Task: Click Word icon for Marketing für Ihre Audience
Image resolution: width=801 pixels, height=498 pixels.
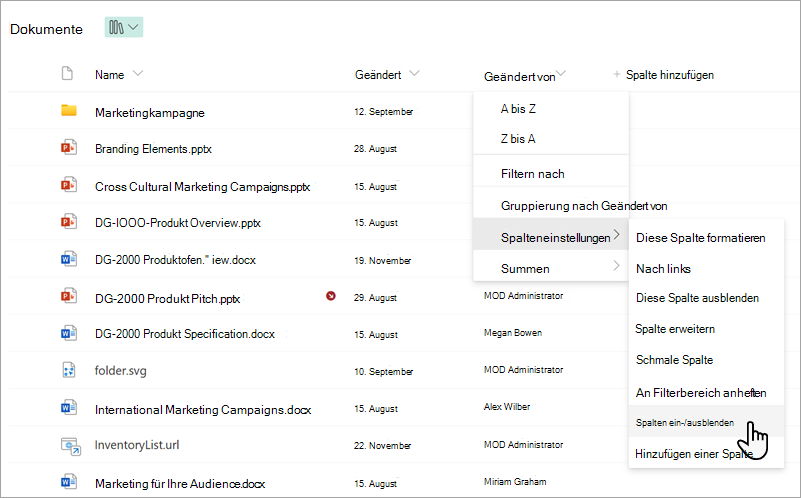Action: click(68, 482)
